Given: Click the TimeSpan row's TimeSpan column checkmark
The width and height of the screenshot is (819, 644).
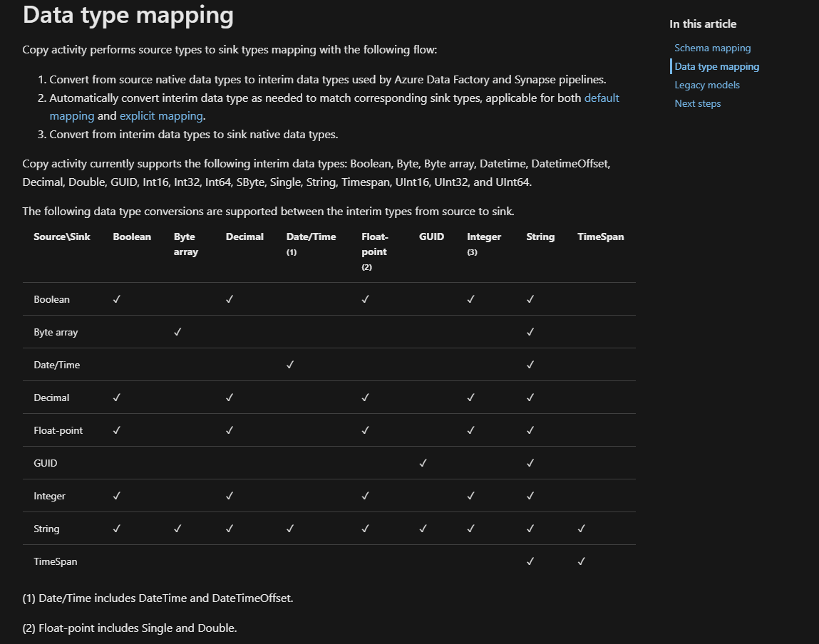Looking at the screenshot, I should 582,561.
